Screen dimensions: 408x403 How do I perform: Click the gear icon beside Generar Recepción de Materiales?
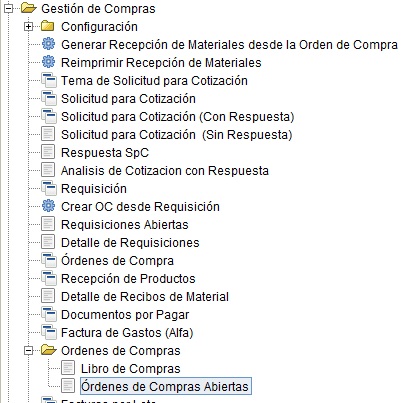tap(48, 44)
